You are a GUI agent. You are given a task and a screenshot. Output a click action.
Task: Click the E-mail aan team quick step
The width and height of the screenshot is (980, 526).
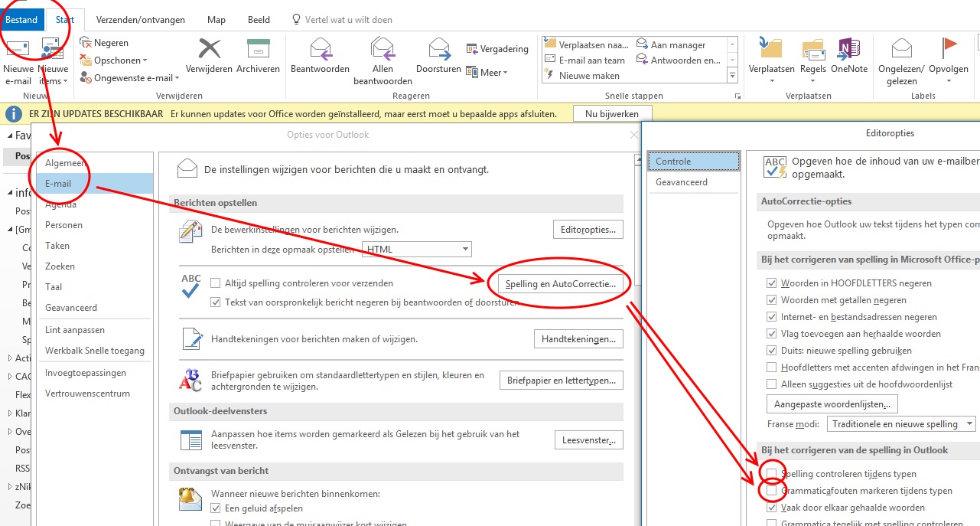click(584, 60)
